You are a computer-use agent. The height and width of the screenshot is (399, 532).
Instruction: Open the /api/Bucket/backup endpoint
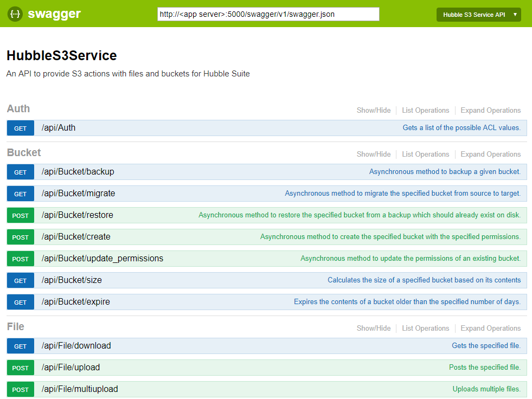[x=78, y=172]
